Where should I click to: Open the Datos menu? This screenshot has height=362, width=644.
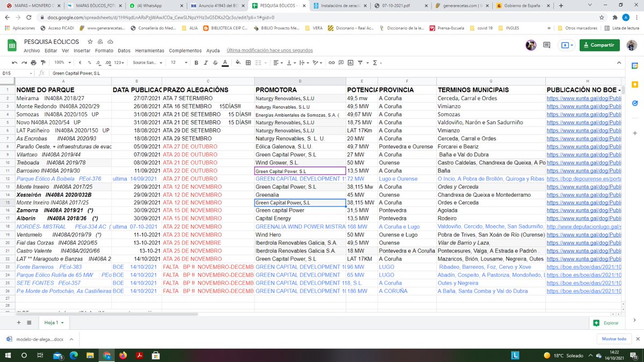tap(124, 50)
